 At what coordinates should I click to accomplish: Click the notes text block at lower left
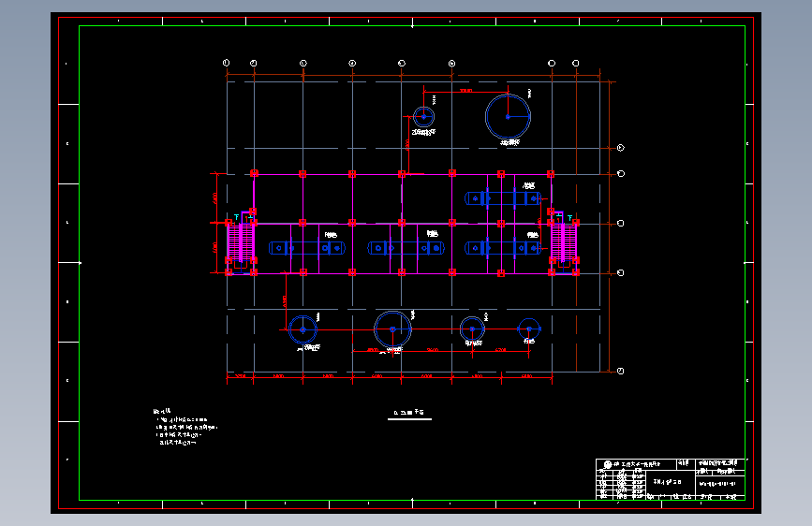click(185, 427)
